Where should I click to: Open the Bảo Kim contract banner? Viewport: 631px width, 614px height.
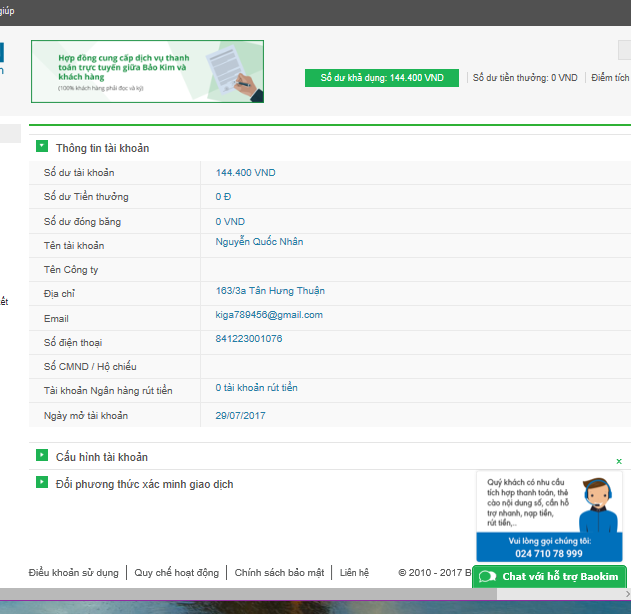coord(147,72)
